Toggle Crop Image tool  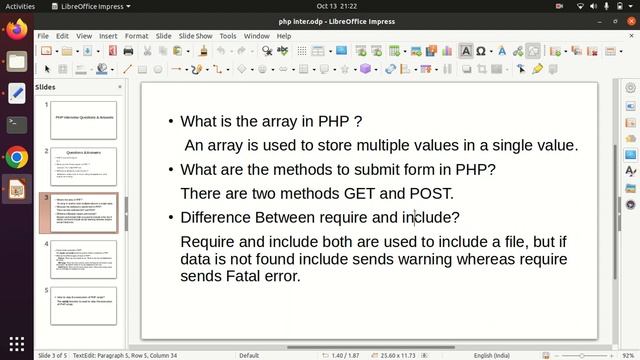482,69
